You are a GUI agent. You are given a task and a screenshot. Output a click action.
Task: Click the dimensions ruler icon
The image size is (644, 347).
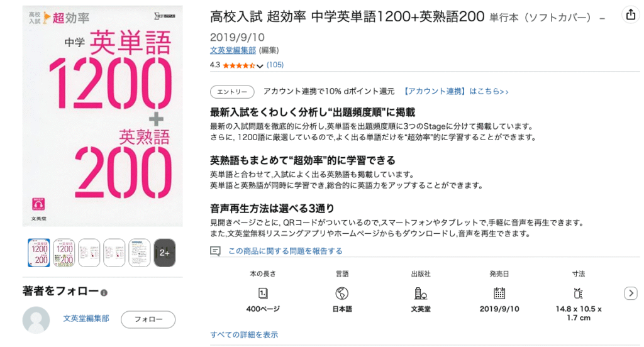579,293
